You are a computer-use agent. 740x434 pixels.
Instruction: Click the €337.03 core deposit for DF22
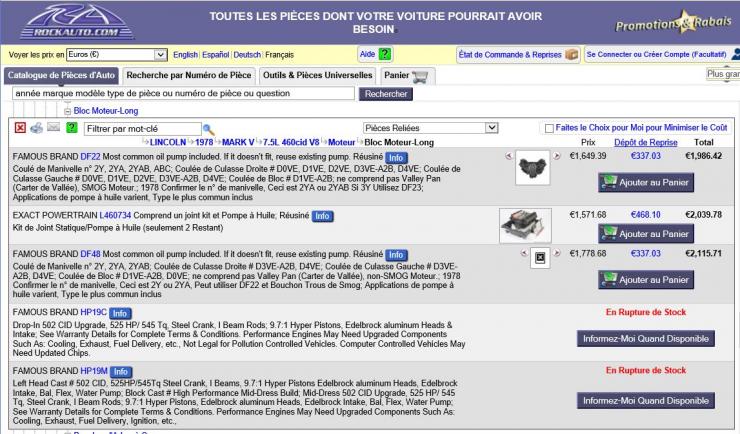click(646, 156)
